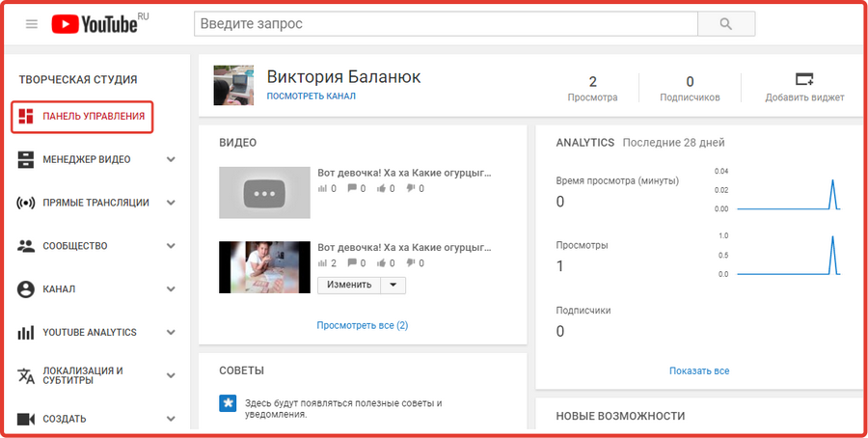
Task: Click the Посмотреть канал link
Action: coord(312,96)
